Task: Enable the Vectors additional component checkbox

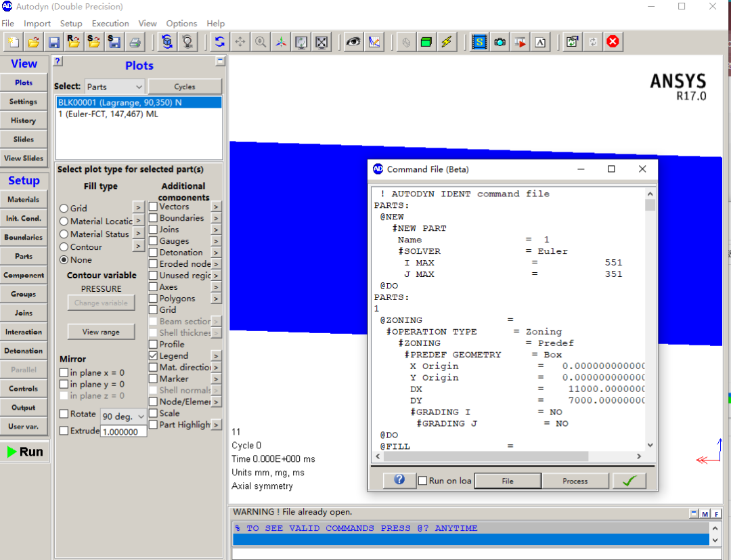Action: (153, 206)
